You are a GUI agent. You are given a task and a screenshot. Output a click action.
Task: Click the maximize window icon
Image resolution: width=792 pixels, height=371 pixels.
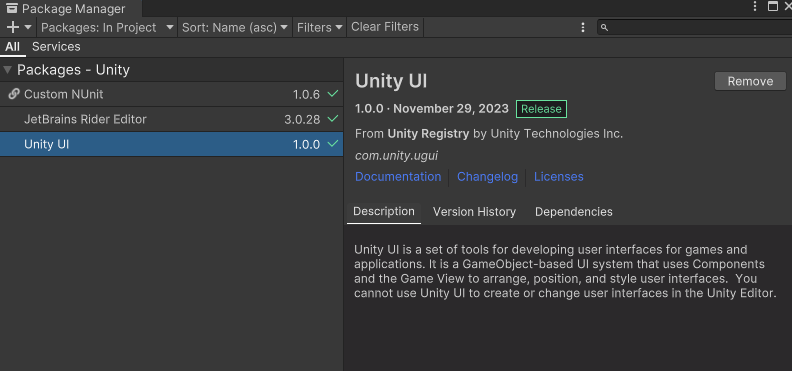(773, 7)
